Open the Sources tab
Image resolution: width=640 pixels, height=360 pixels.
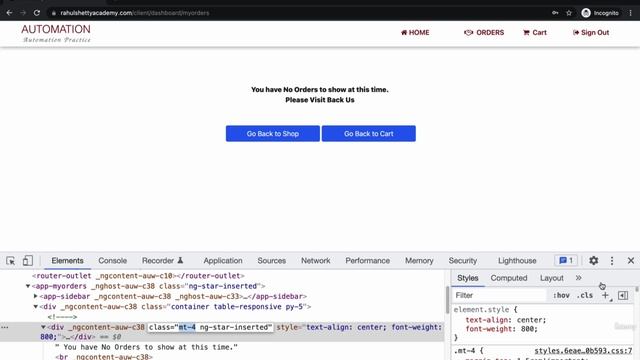[272, 261]
